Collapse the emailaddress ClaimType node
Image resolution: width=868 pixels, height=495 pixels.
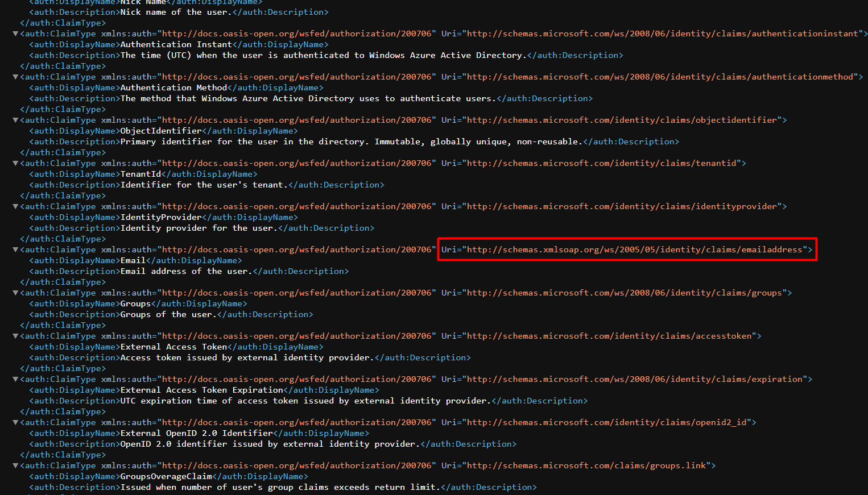pyautogui.click(x=15, y=250)
